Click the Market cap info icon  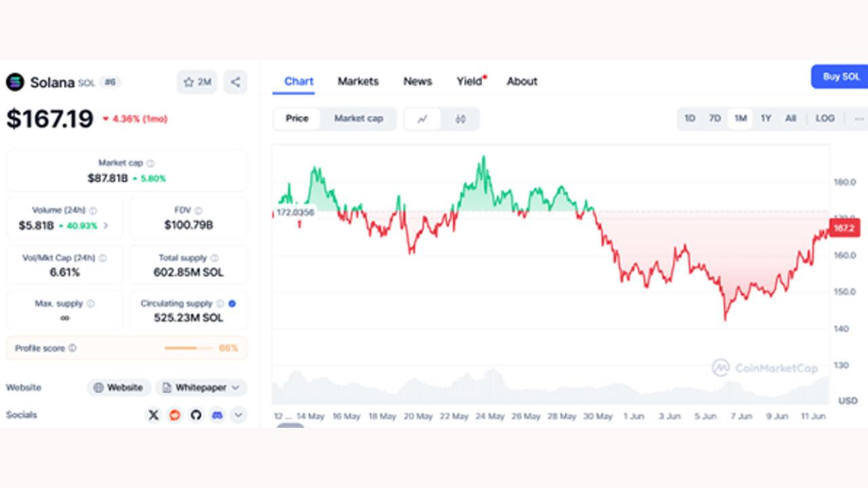(151, 163)
